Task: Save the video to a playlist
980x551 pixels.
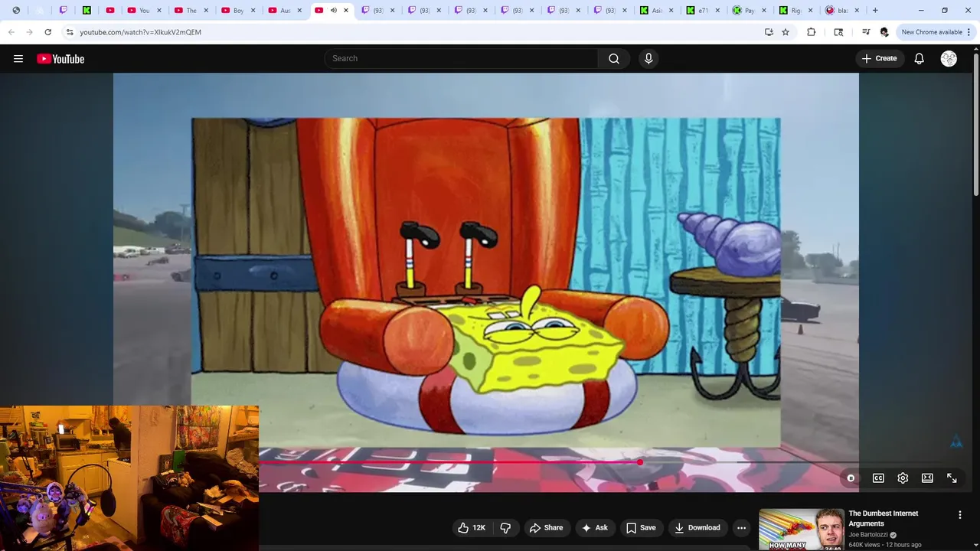Action: [x=641, y=528]
